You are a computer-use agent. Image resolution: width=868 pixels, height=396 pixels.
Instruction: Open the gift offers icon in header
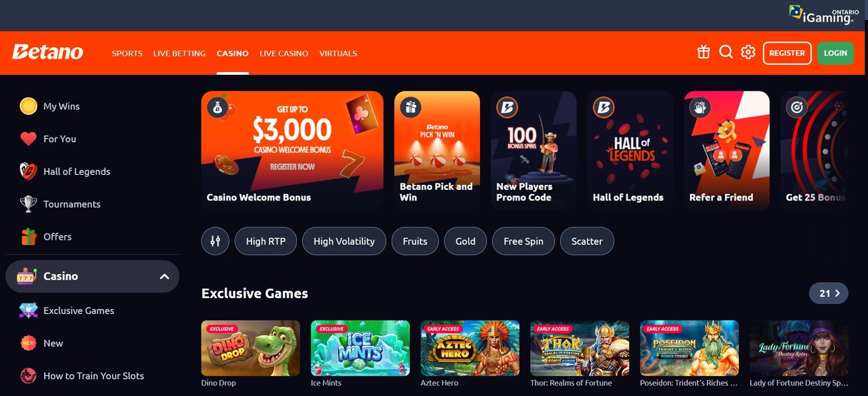704,52
